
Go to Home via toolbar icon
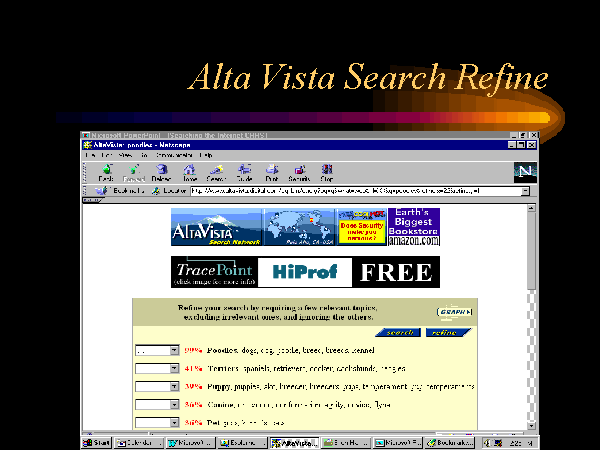pyautogui.click(x=189, y=172)
